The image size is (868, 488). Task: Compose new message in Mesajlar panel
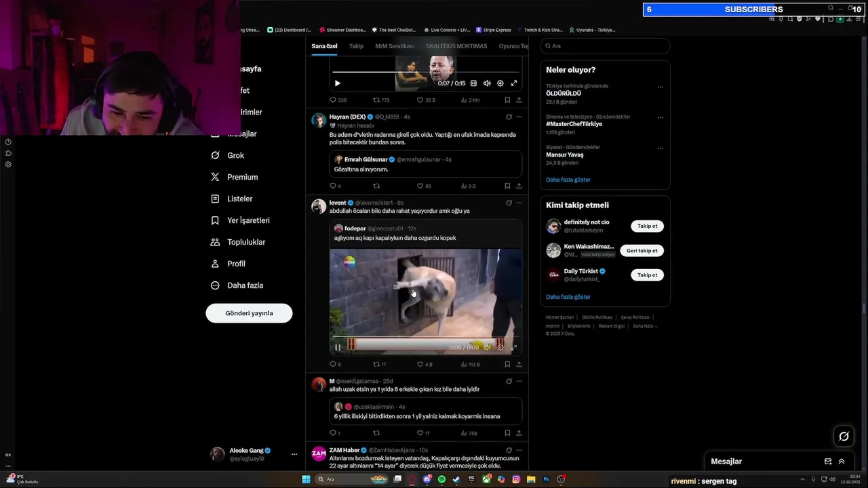828,462
